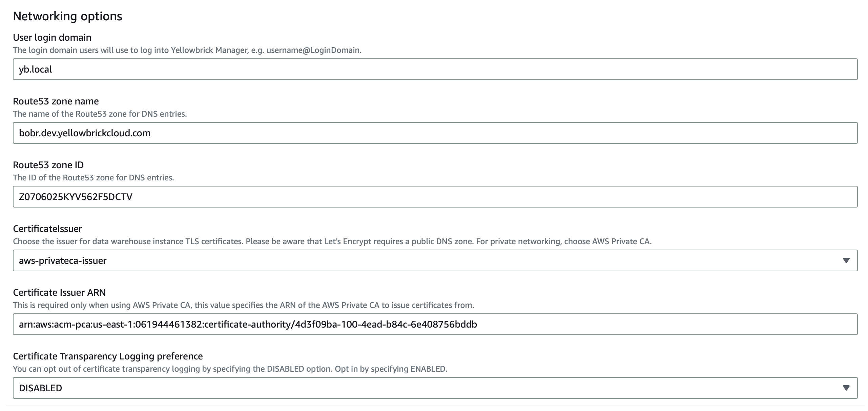This screenshot has width=868, height=411.
Task: Click the opt out transparency logging description
Action: click(x=230, y=369)
